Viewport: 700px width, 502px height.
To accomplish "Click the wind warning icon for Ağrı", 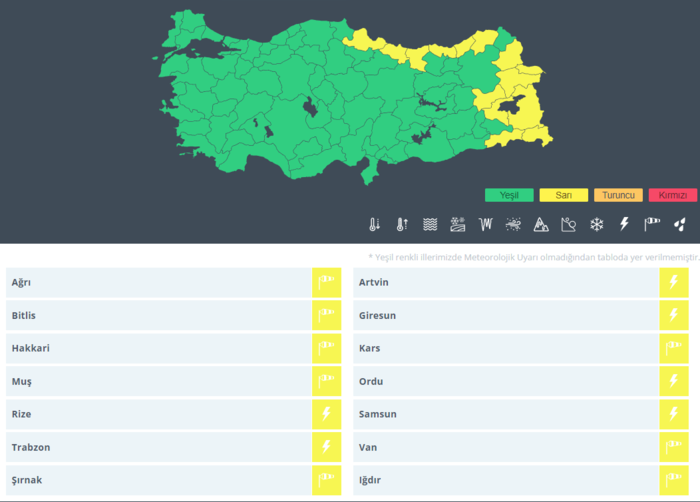I will pos(326,282).
